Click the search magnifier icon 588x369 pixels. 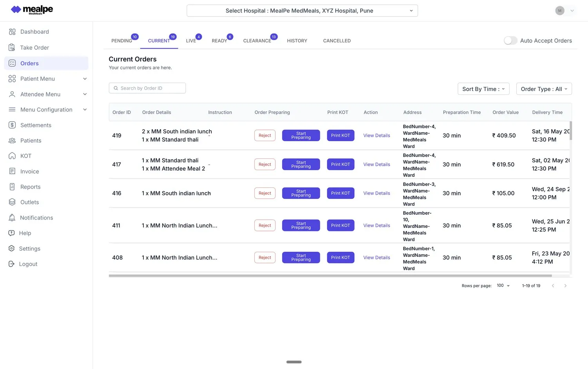coord(116,88)
